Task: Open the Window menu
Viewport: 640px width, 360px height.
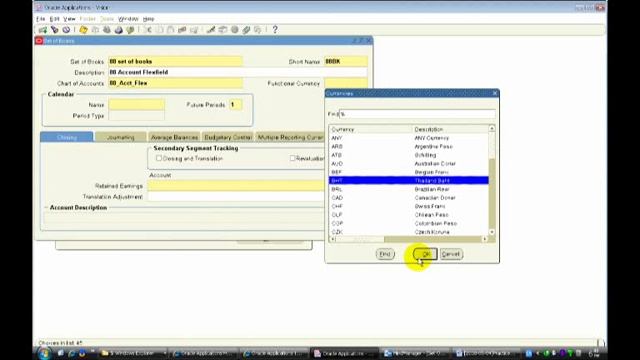Action: click(x=128, y=19)
